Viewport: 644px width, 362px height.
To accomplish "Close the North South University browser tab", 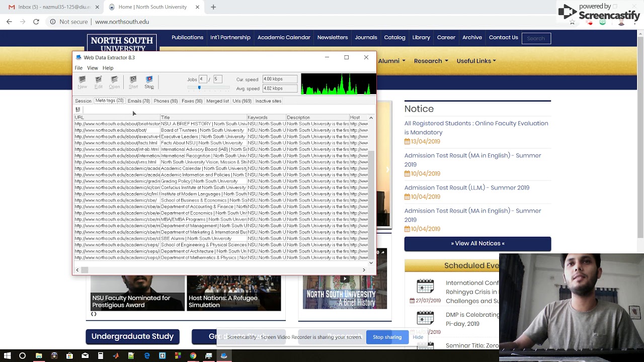I will [197, 7].
